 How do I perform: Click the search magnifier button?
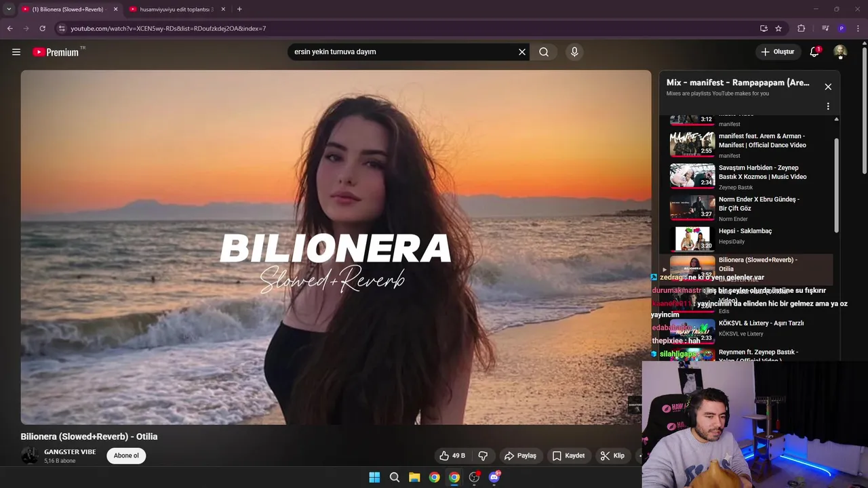coord(544,52)
